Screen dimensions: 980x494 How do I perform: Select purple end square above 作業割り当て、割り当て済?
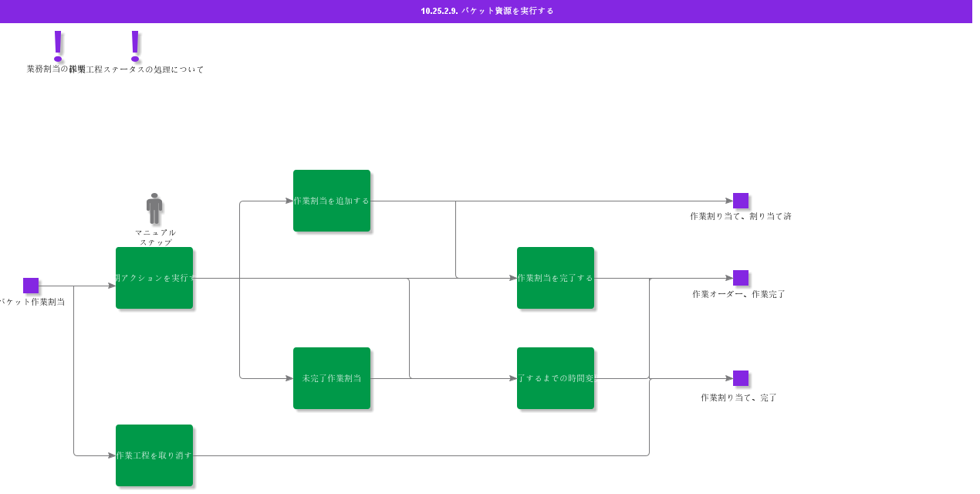tap(741, 201)
